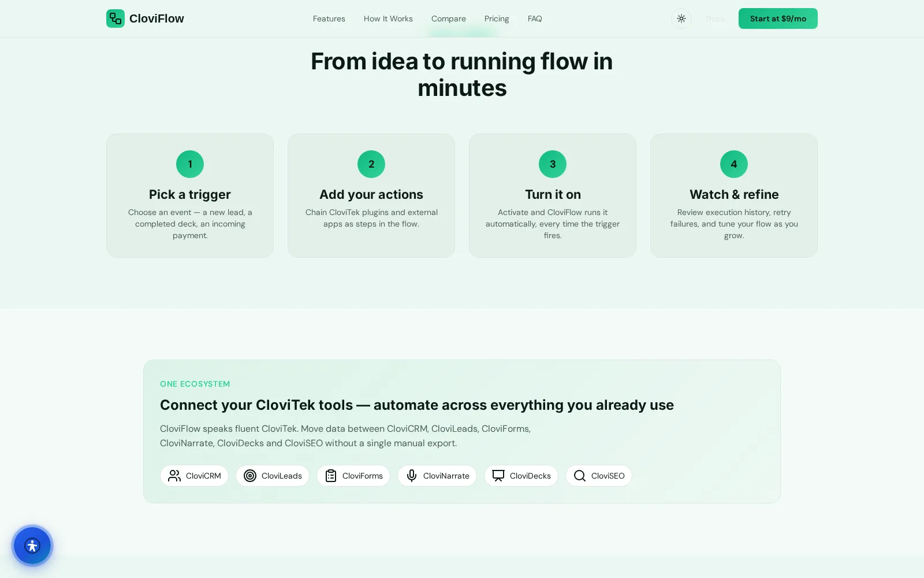The height and width of the screenshot is (578, 924).
Task: Click the CloviCRM people icon
Action: pos(174,476)
